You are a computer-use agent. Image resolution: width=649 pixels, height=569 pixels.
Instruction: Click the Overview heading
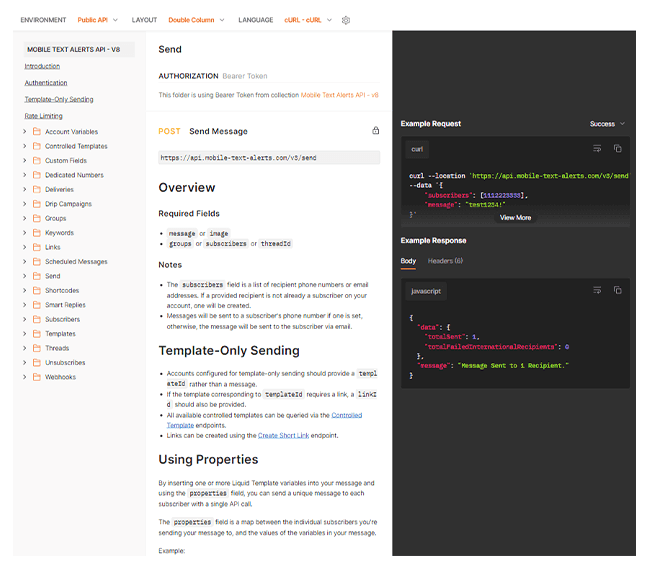tap(187, 187)
